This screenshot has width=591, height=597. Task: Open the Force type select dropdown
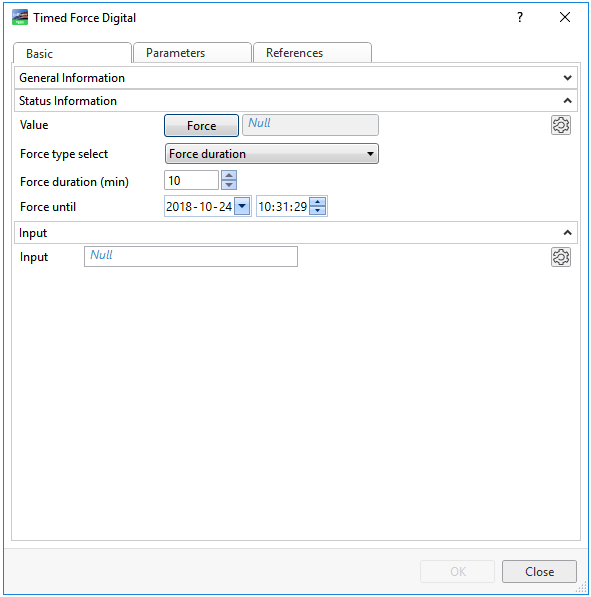(x=272, y=154)
